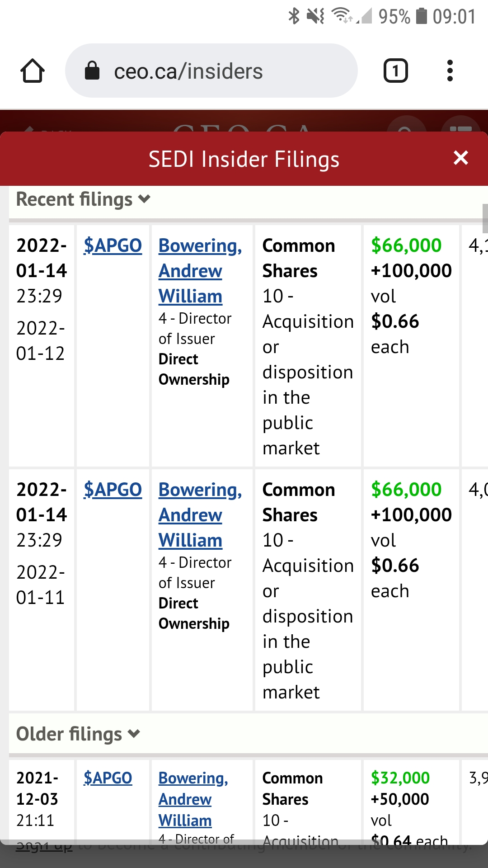Click the ceo.ca/insiders address bar
Image resolution: width=488 pixels, height=868 pixels.
coord(211,71)
